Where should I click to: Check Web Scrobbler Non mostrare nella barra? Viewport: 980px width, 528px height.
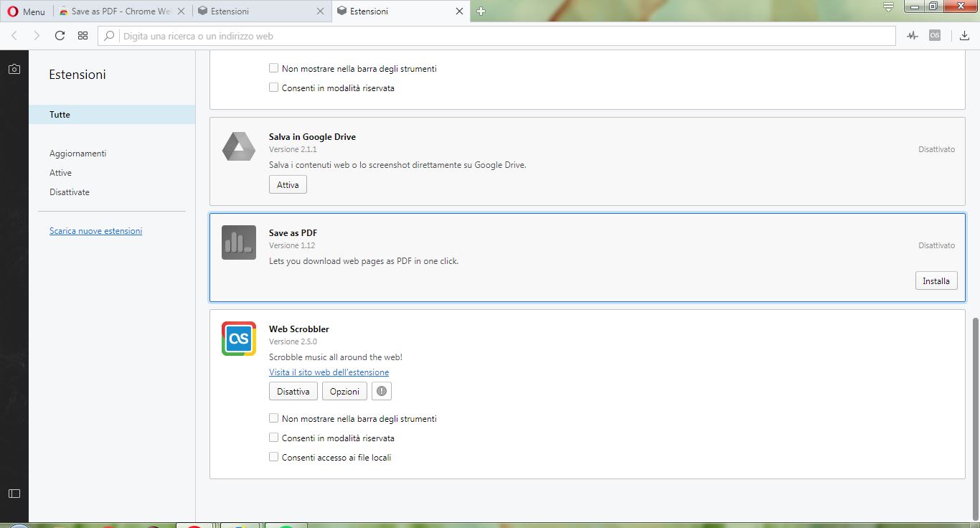pos(273,418)
